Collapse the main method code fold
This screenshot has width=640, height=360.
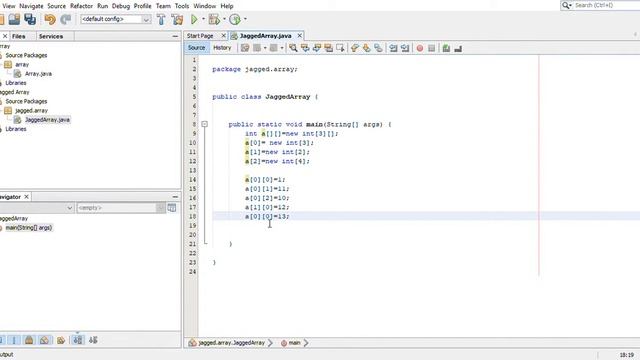tap(204, 124)
